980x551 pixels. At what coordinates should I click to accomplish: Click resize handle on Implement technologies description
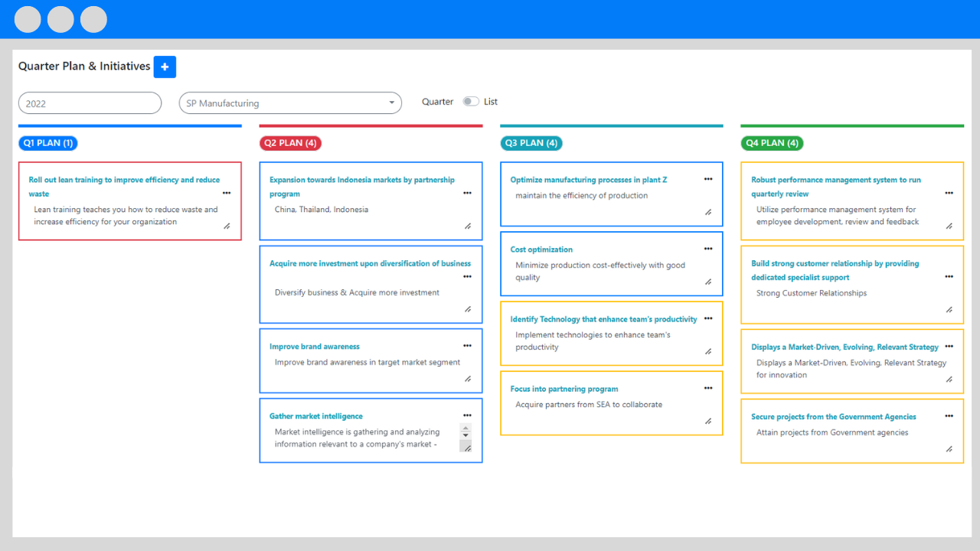coord(708,351)
